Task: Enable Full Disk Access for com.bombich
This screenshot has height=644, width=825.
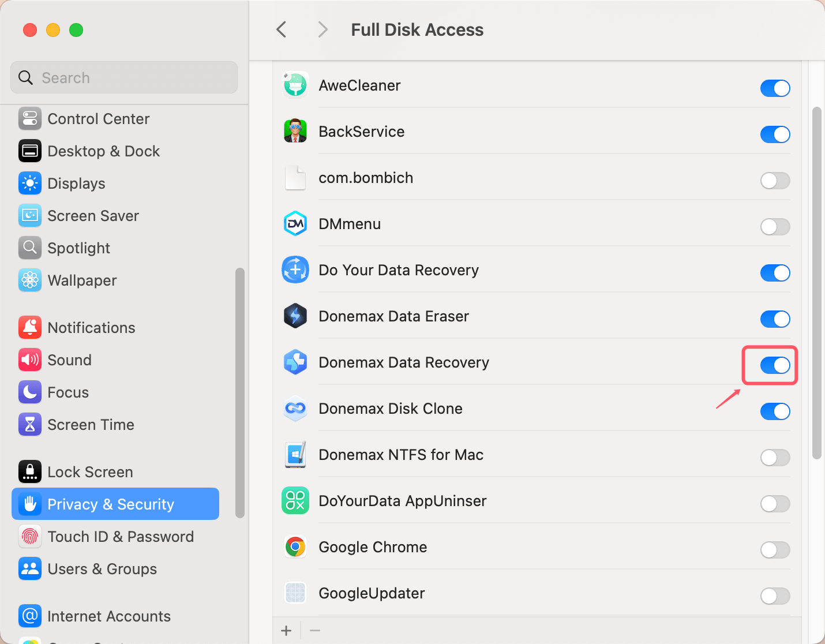Action: [x=775, y=181]
